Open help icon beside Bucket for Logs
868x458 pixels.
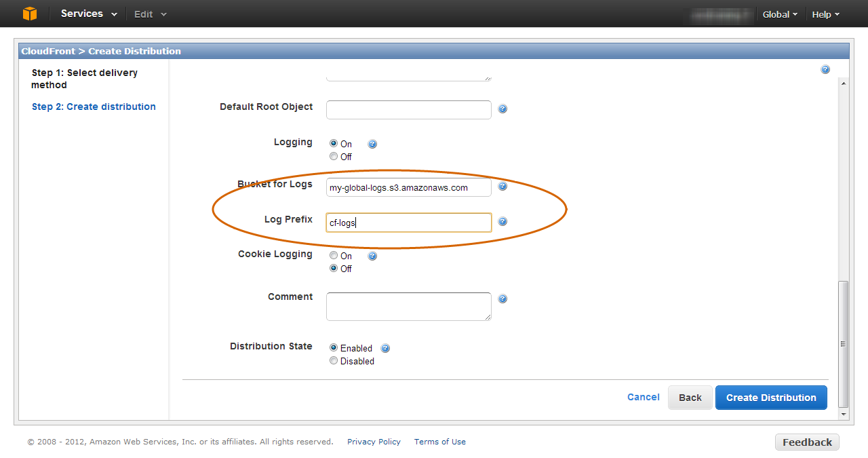tap(502, 187)
